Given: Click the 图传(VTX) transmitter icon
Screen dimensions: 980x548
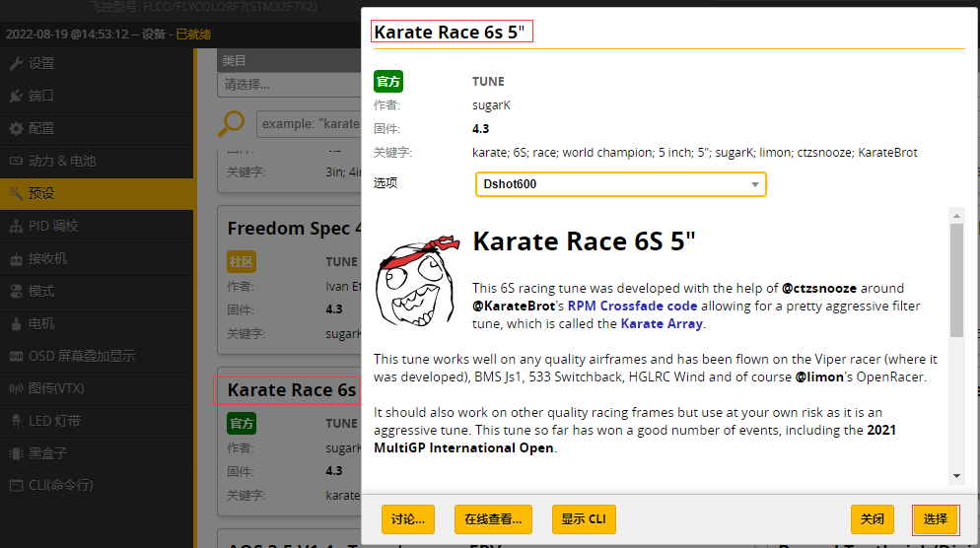Looking at the screenshot, I should 16,389.
